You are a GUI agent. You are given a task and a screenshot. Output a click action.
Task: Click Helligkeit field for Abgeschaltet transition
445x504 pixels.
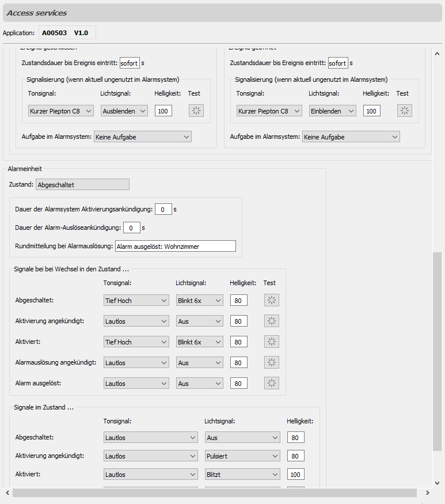(x=239, y=301)
